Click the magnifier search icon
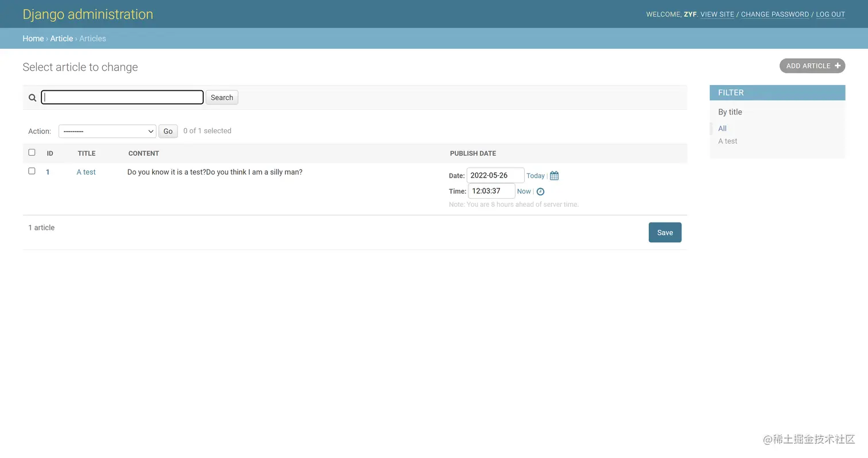Image resolution: width=868 pixels, height=458 pixels. pyautogui.click(x=33, y=98)
